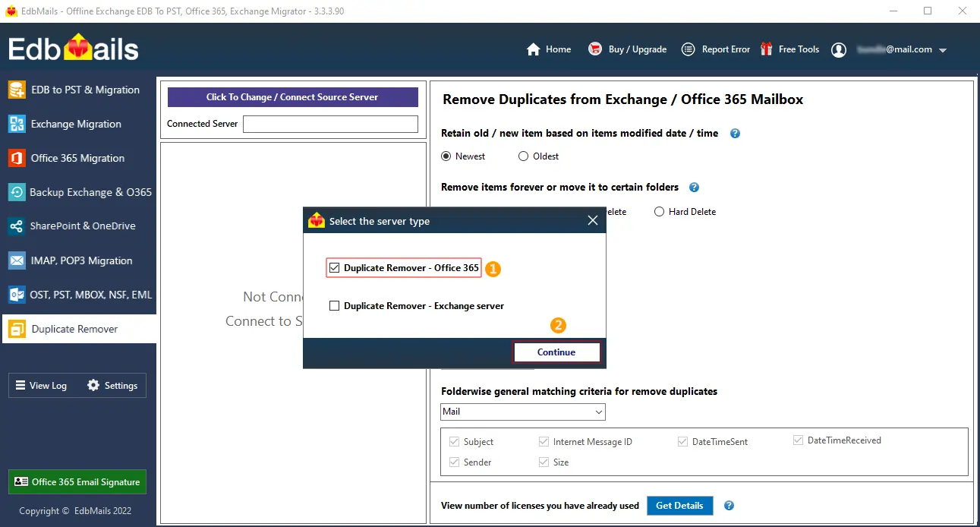Screen dimensions: 980x527
Task: Click the Continue button in dialog
Action: (556, 352)
